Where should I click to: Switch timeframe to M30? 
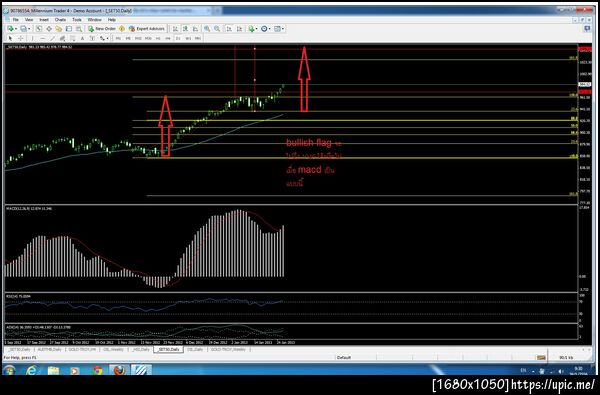pyautogui.click(x=148, y=38)
